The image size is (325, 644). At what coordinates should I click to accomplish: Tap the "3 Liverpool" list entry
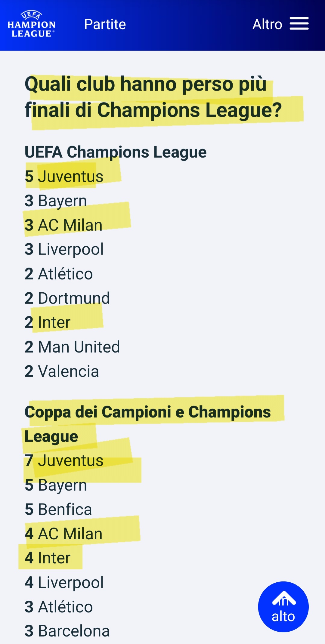64,249
